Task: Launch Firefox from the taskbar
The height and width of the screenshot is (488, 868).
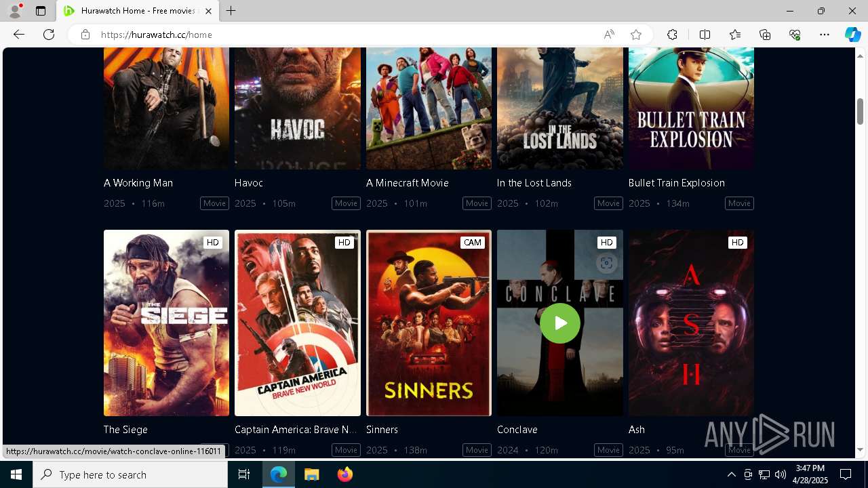Action: (344, 474)
